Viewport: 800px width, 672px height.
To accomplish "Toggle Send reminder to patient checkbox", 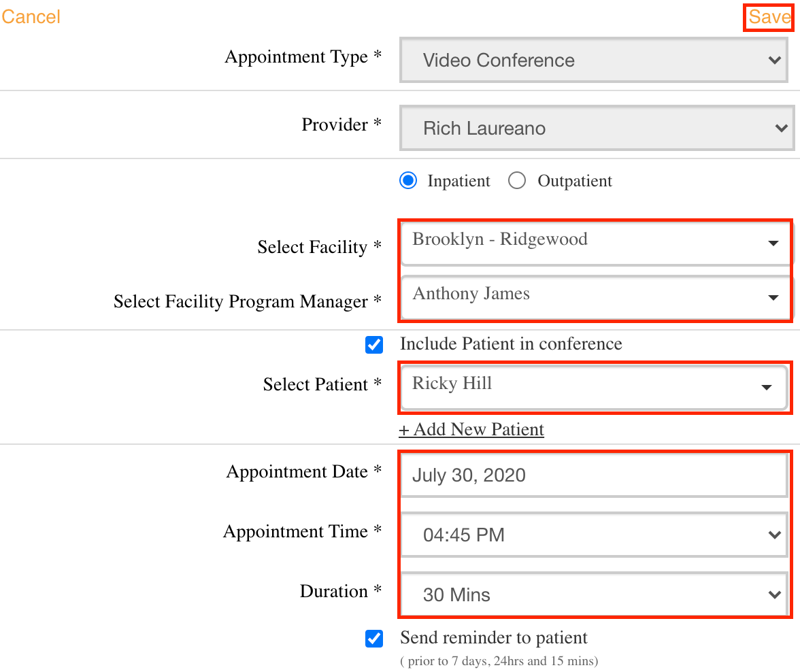I will [x=374, y=639].
